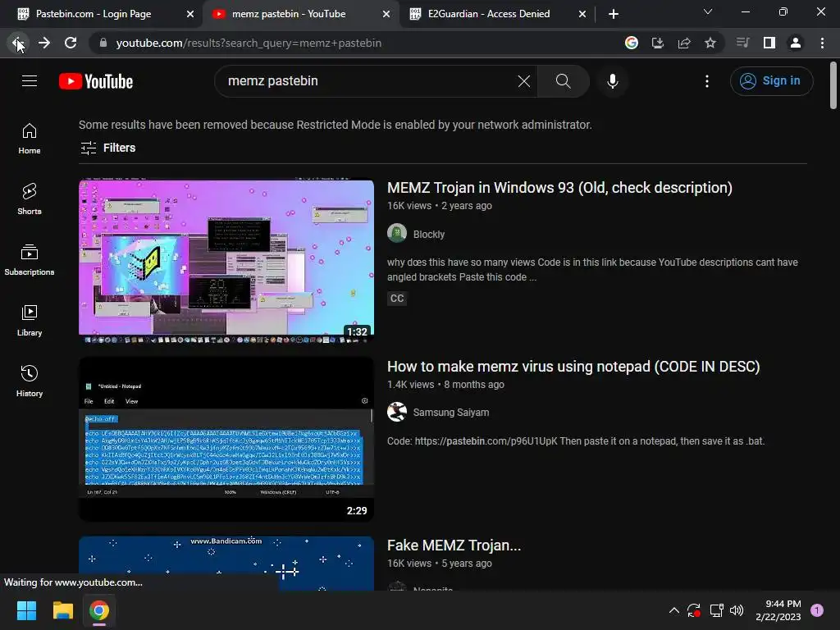Click the Blockly channel avatar
The image size is (840, 630).
pos(397,234)
